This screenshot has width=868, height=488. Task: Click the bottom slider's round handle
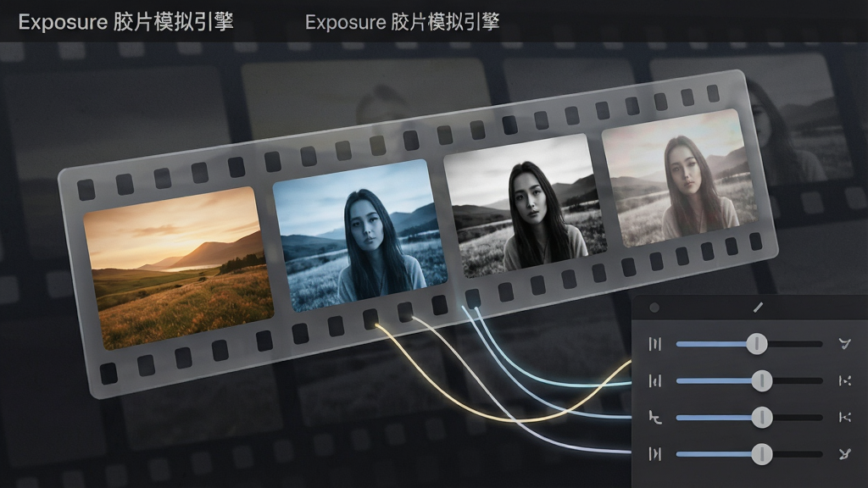coord(762,454)
